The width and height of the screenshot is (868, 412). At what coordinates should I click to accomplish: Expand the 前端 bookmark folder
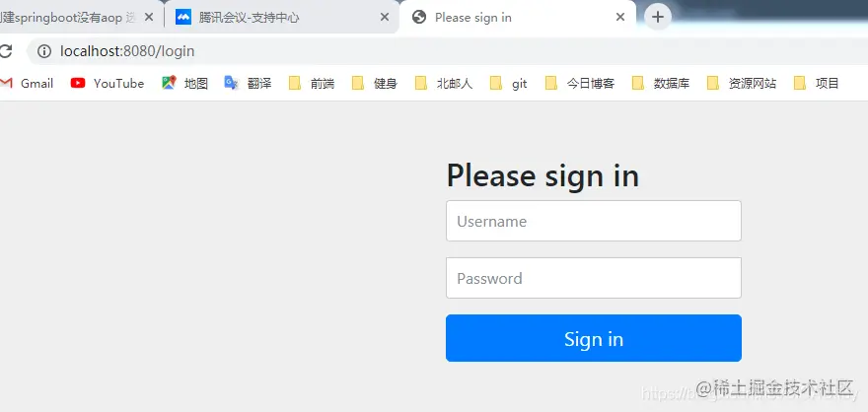tap(312, 84)
